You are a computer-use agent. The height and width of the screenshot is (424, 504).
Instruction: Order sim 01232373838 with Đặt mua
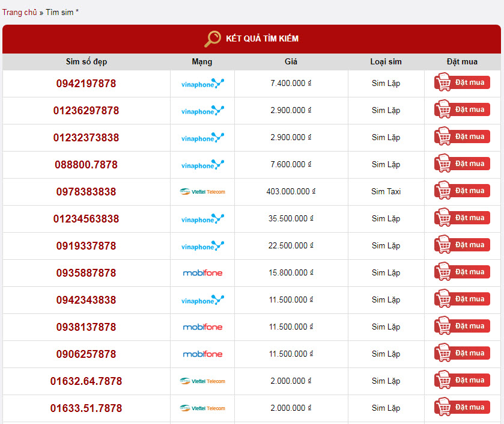462,137
